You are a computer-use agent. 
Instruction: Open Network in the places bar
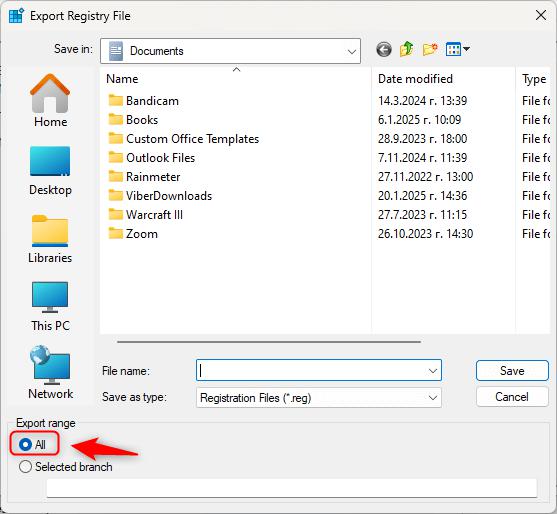pos(50,373)
